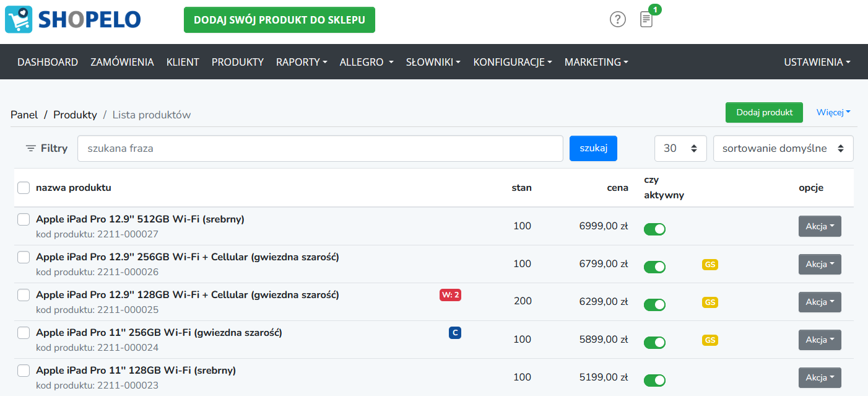Click GS badge for product 2211-000026
Screen dimensions: 868x396
[x=710, y=265]
